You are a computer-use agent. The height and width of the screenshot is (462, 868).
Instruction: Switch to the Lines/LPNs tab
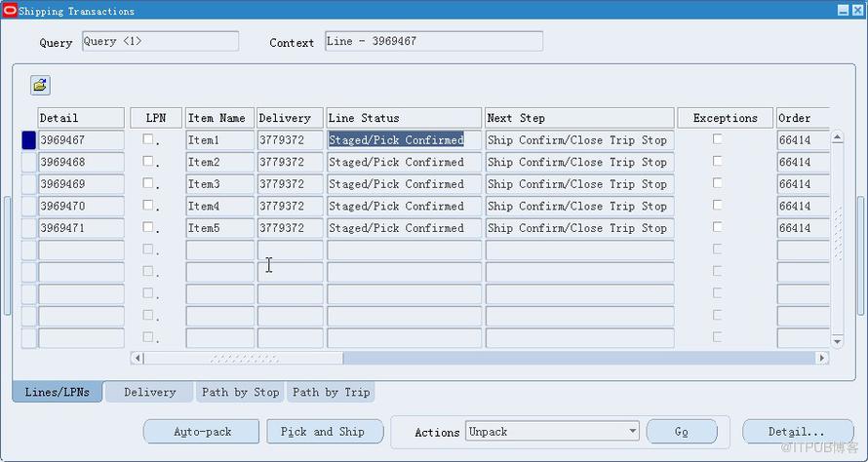[57, 392]
